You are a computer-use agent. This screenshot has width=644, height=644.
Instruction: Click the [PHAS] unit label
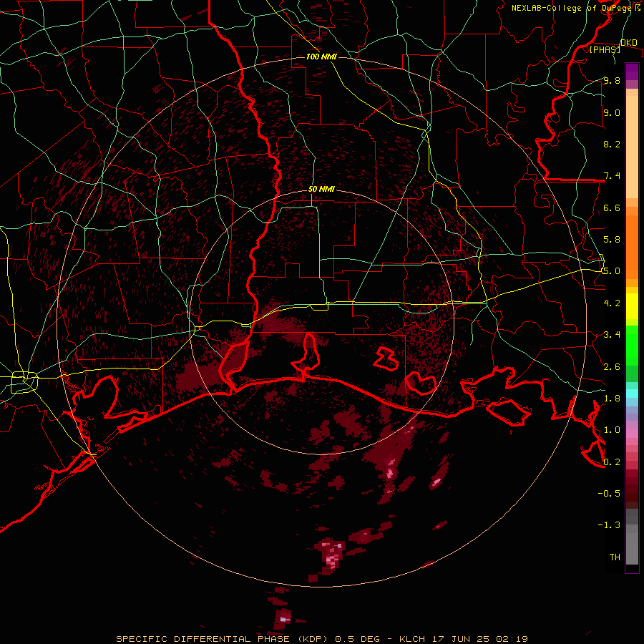pos(605,49)
